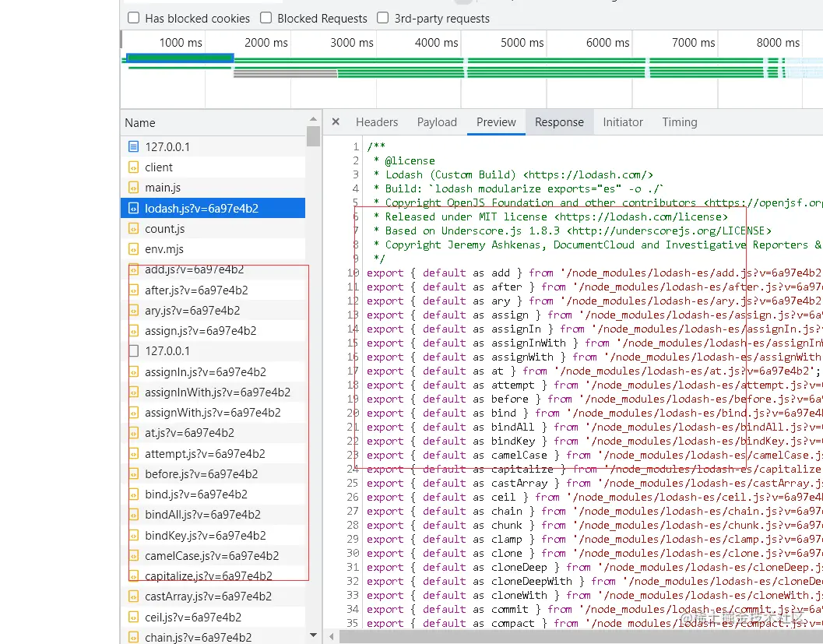Click the script icon next to client
The image size is (823, 644).
tap(133, 167)
